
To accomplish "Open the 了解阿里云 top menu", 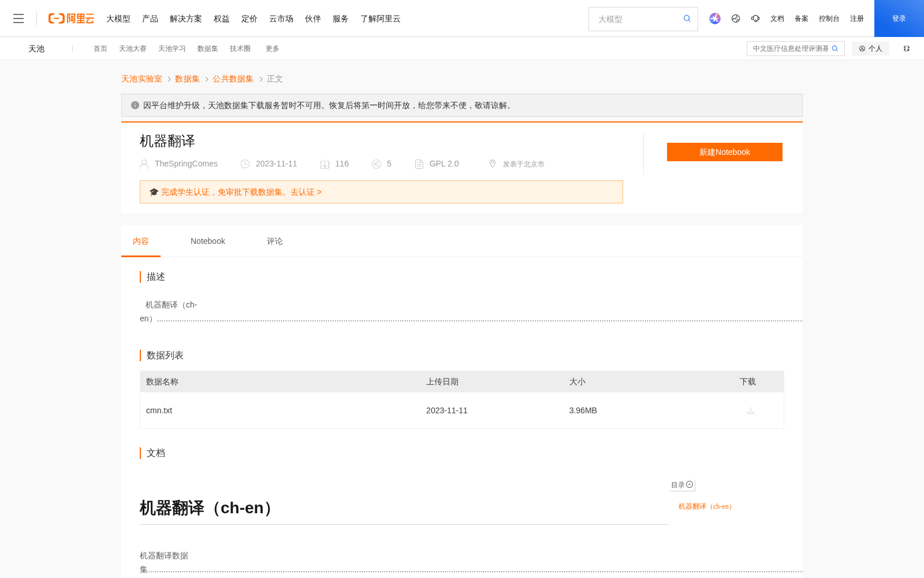I will 381,18.
